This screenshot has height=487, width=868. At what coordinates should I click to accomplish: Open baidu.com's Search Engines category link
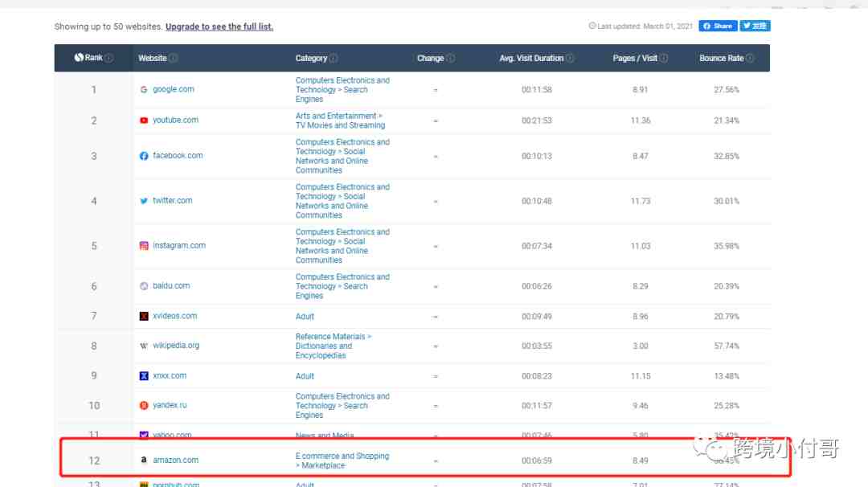click(342, 286)
